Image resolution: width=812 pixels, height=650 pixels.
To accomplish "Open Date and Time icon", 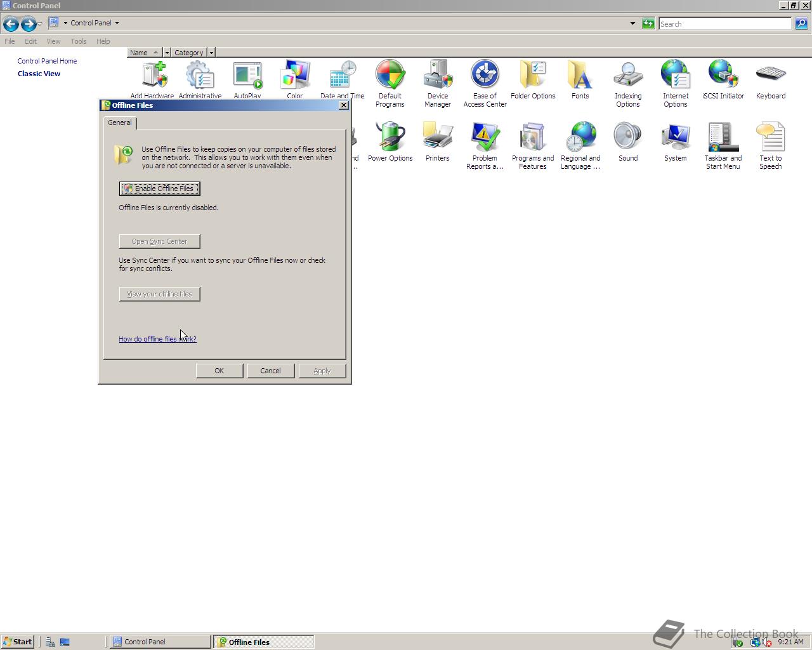I will 343,79.
